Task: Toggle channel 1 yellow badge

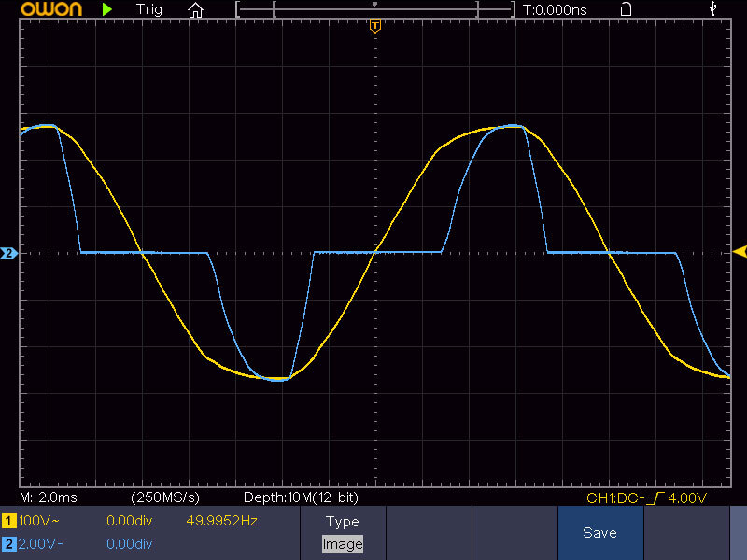Action: coord(8,520)
